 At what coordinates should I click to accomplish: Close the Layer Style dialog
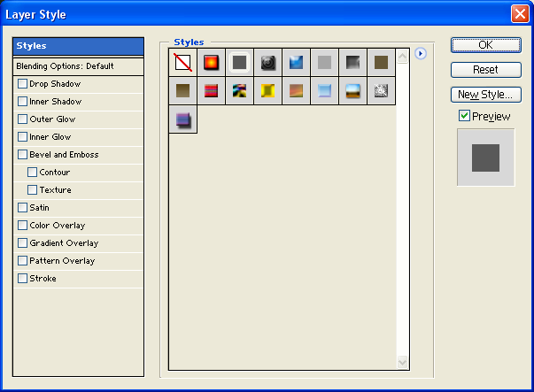pyautogui.click(x=520, y=14)
